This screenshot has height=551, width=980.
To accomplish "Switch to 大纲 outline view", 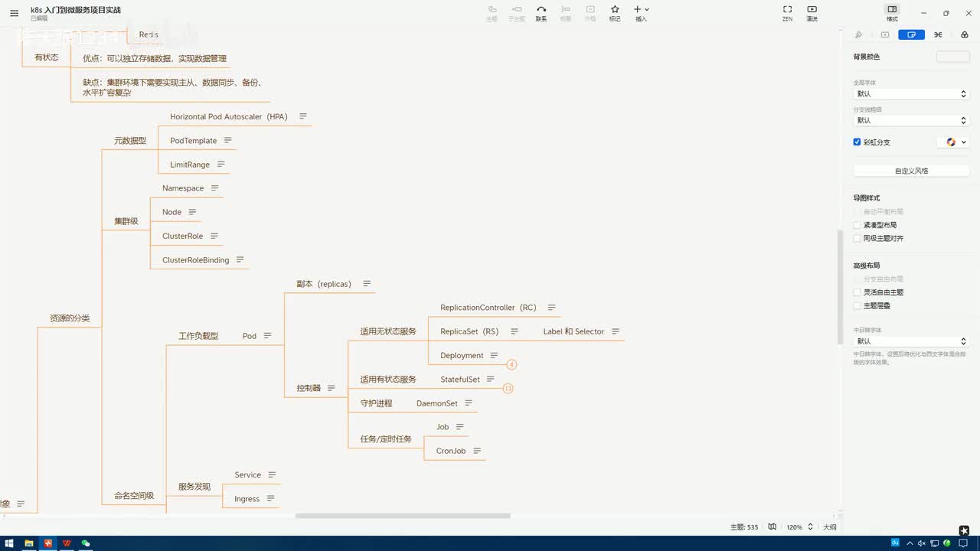I will pyautogui.click(x=830, y=527).
